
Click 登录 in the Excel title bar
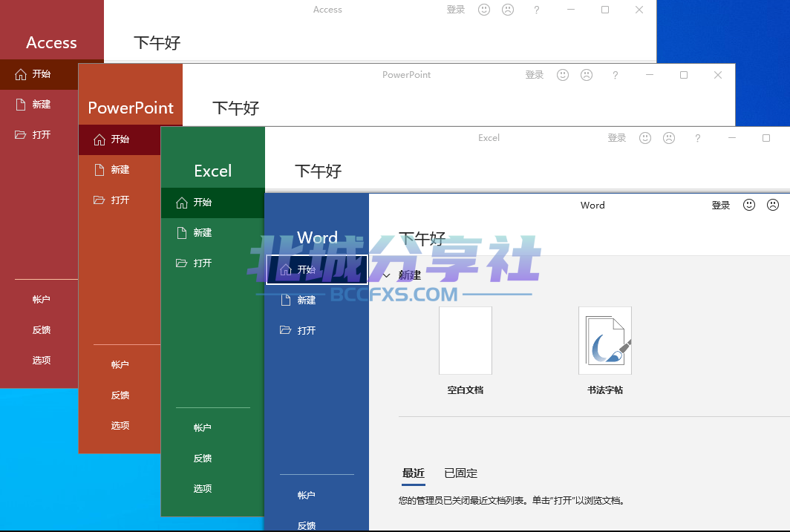point(617,138)
